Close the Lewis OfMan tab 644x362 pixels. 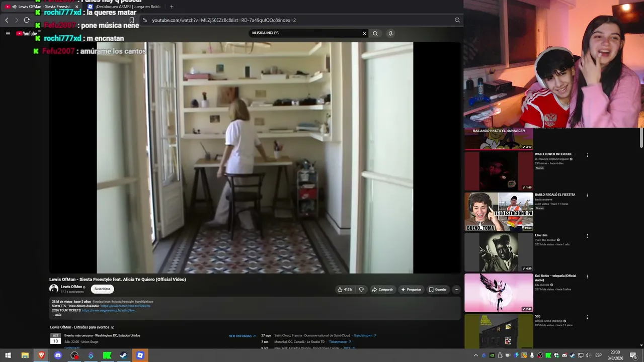click(x=77, y=7)
